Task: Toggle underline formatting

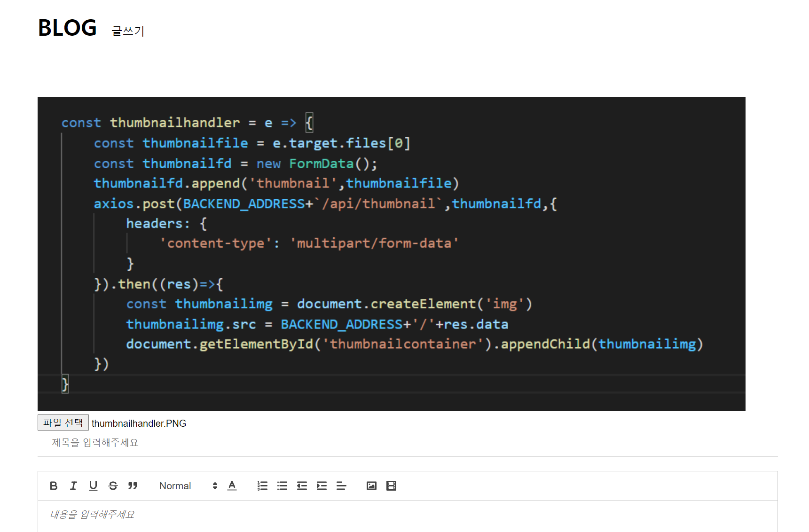Action: [93, 485]
